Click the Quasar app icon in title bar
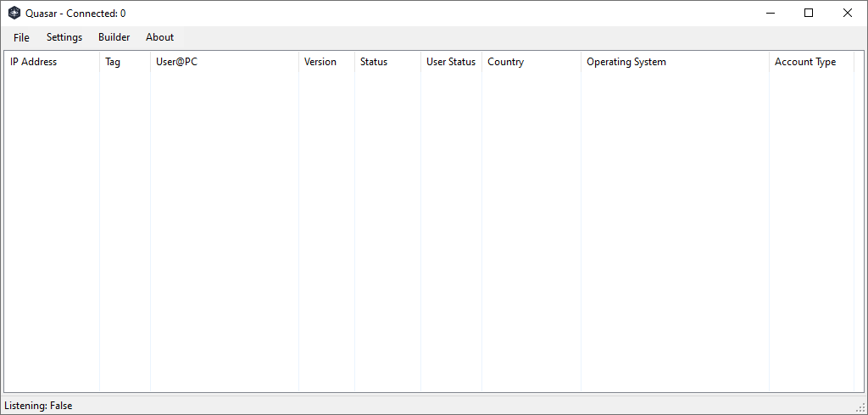 pos(14,14)
